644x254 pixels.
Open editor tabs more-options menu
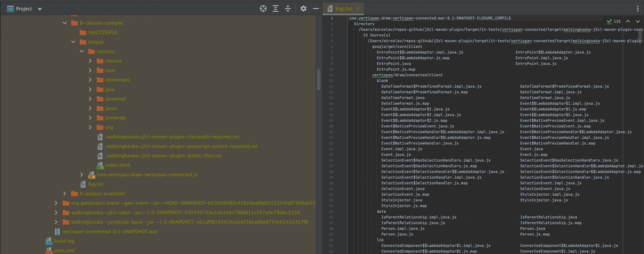click(x=638, y=9)
